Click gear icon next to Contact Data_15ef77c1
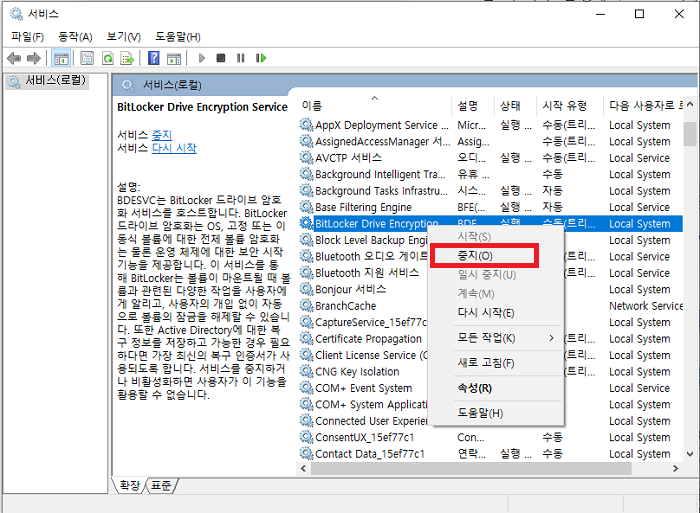Image resolution: width=700 pixels, height=513 pixels. (306, 453)
